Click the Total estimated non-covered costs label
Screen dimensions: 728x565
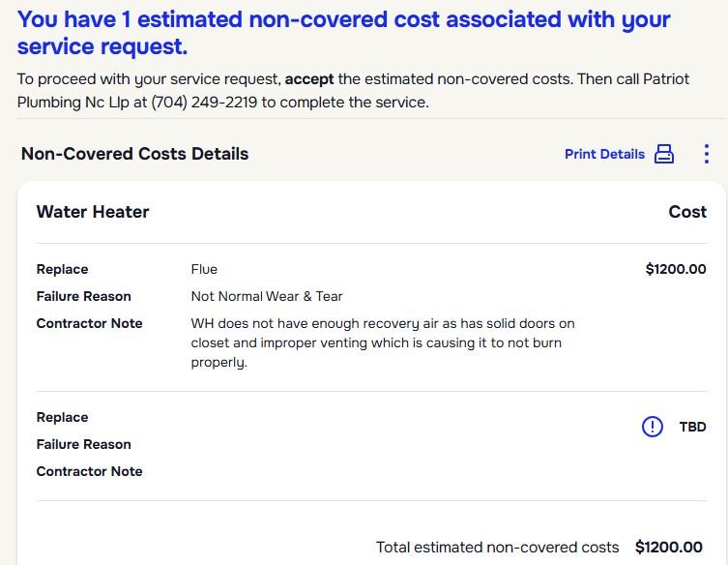pos(497,548)
